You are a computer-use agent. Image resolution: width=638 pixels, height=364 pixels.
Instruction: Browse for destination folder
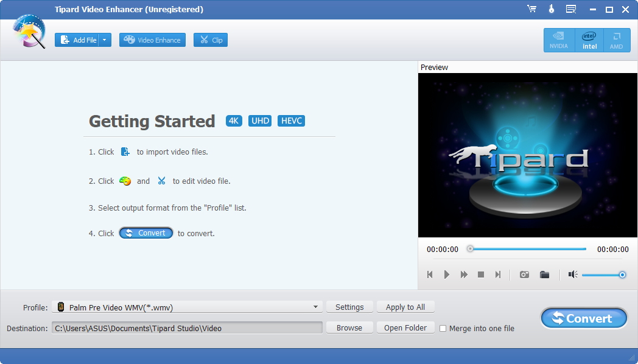(349, 328)
